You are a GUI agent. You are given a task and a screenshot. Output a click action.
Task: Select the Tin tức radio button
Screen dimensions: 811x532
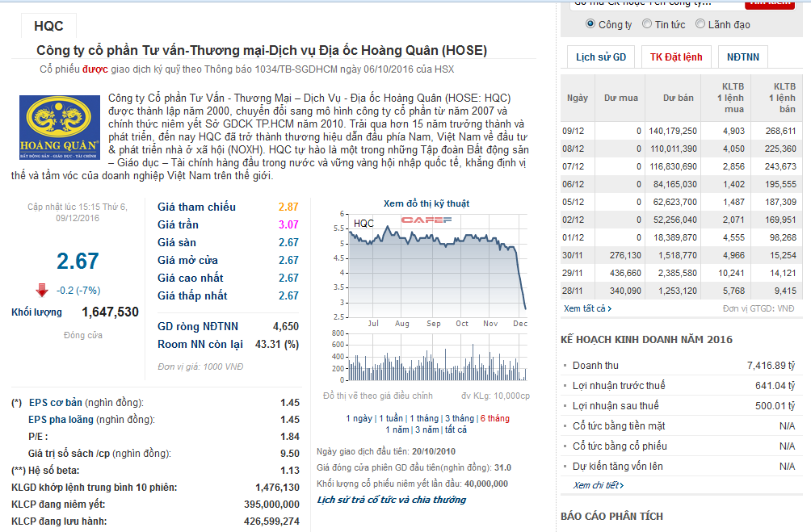coord(646,23)
